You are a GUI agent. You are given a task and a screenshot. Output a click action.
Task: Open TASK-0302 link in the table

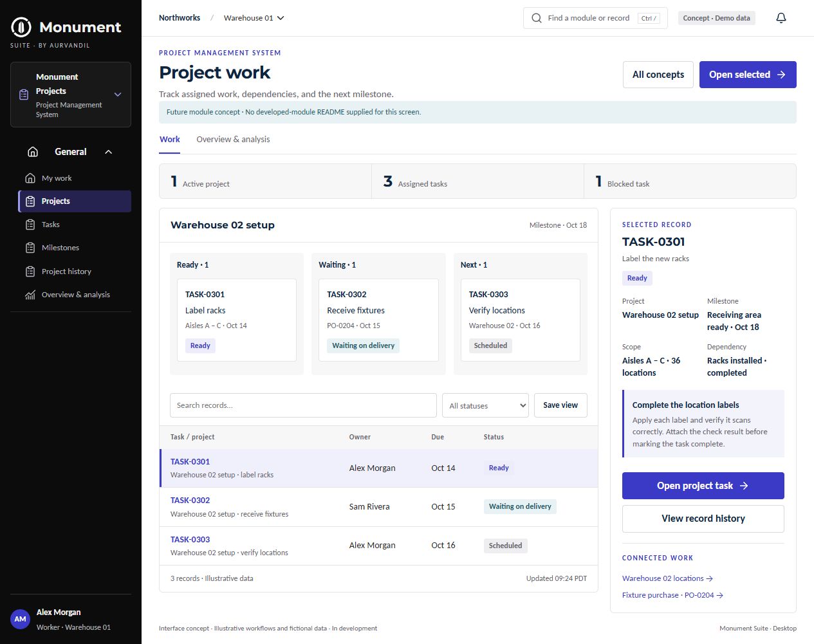point(190,500)
